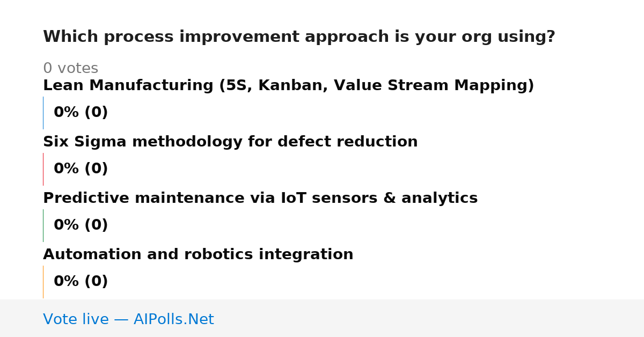Click the poll question title text
Image resolution: width=644 pixels, height=337 pixels.
click(x=299, y=37)
